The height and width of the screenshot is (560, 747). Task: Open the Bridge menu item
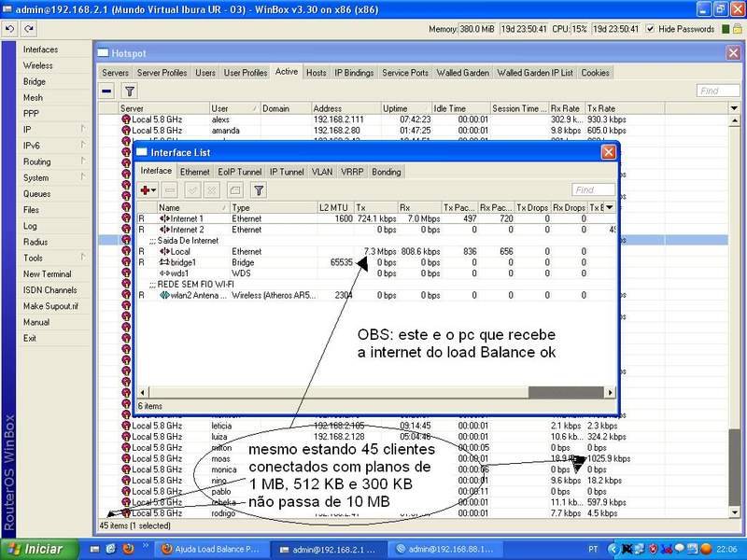pyautogui.click(x=35, y=81)
